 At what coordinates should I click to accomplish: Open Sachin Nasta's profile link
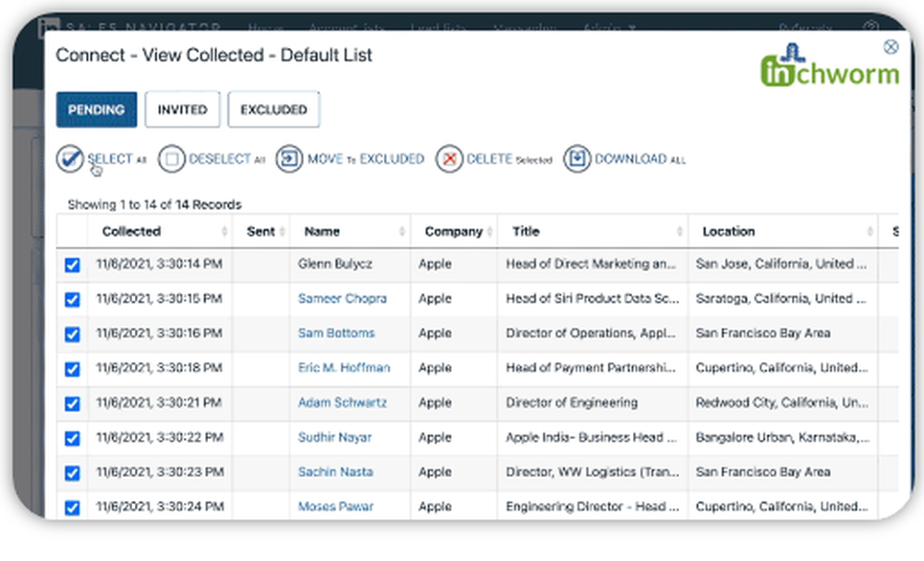(335, 472)
